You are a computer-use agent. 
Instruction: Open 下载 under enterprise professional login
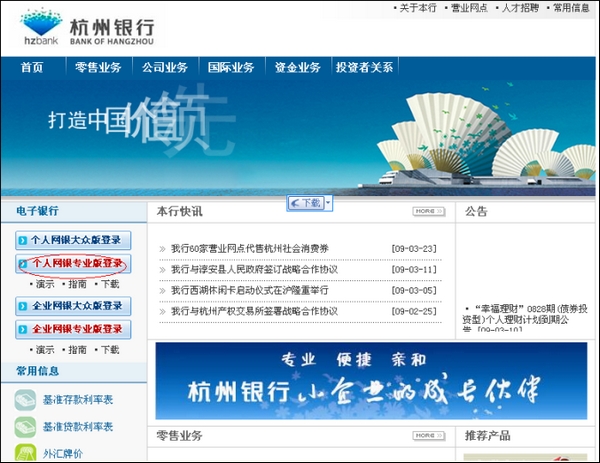coord(110,350)
